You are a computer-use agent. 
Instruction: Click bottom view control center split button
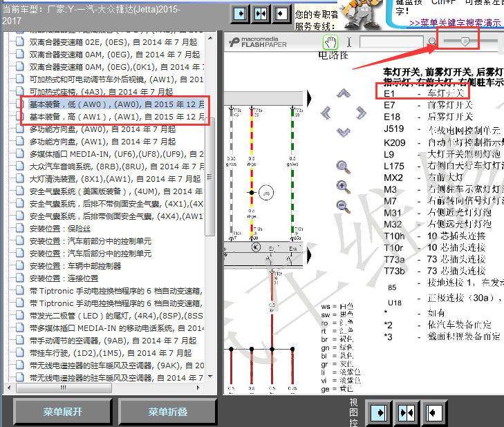407,412
